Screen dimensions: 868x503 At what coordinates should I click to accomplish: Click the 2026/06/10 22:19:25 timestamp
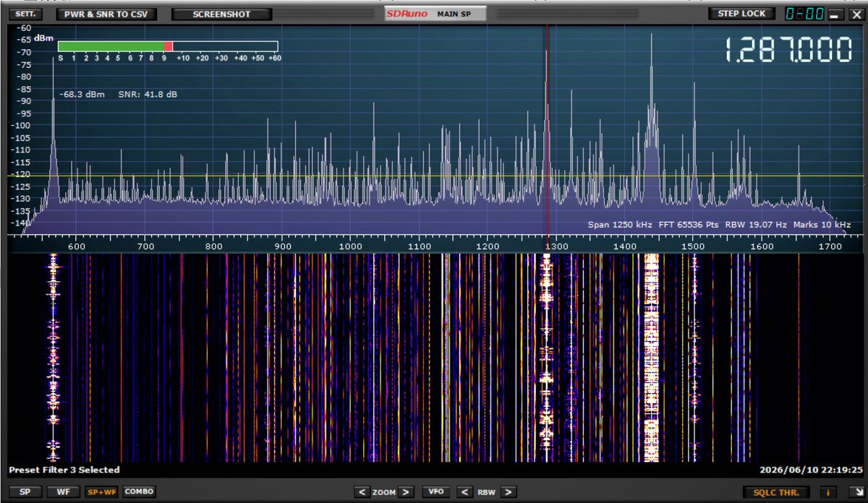(x=811, y=470)
